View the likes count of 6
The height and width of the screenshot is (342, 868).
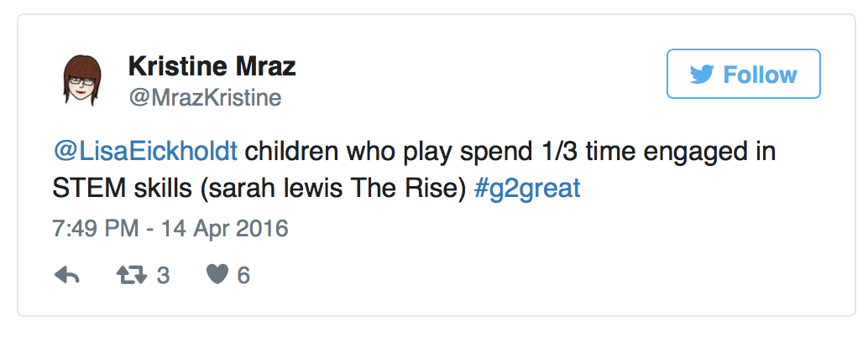click(x=243, y=275)
